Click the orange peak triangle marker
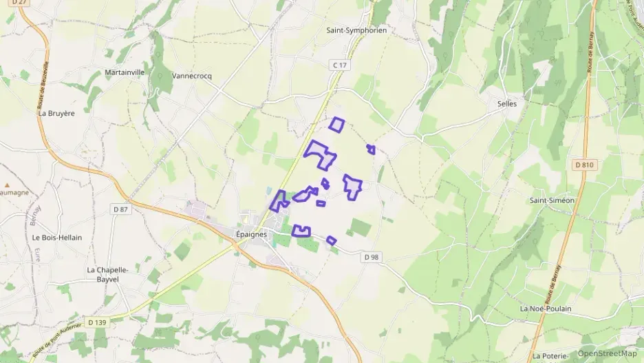Viewport: 644px width, 363px height. (7, 185)
